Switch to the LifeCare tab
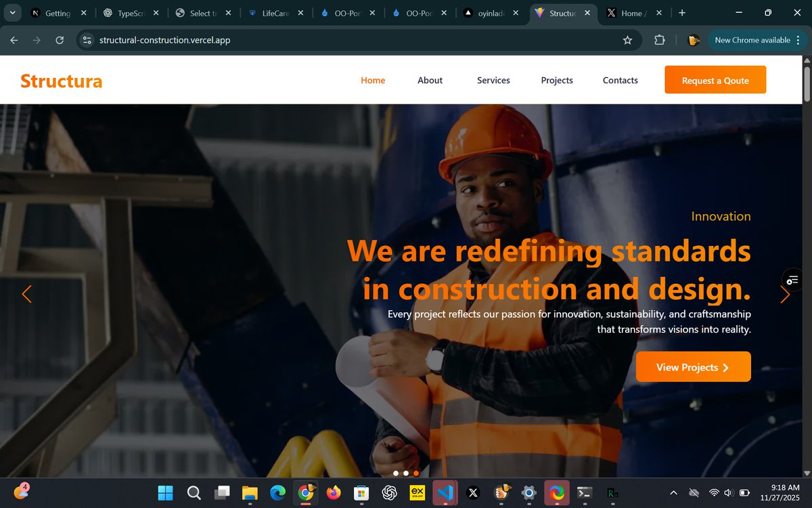Image resolution: width=812 pixels, height=508 pixels. pyautogui.click(x=275, y=13)
